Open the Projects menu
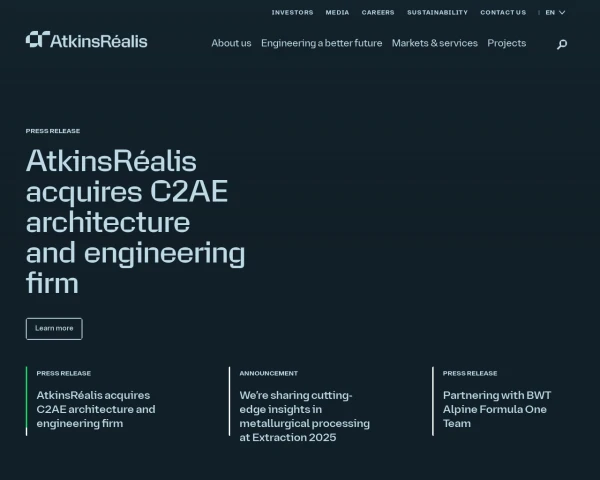600x480 pixels. coord(507,43)
